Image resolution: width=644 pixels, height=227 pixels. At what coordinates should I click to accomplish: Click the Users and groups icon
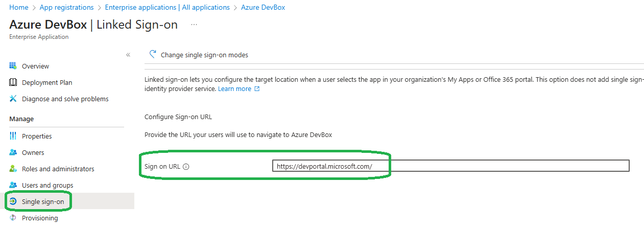pyautogui.click(x=13, y=185)
